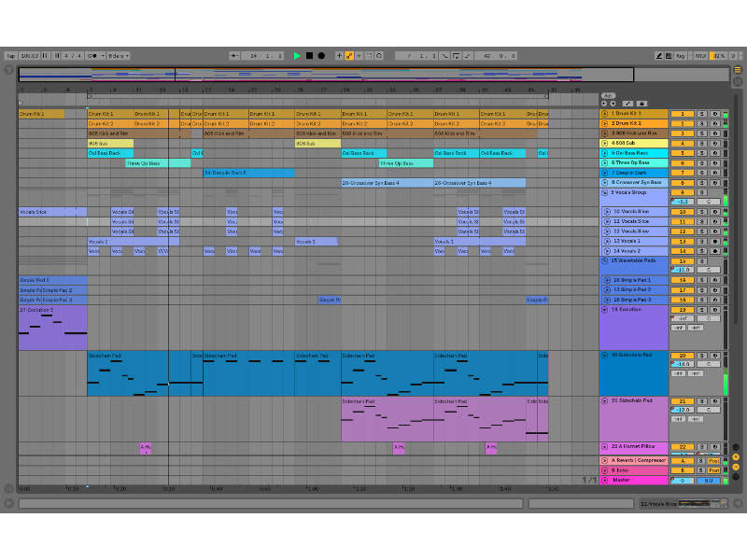Jump to the next locator
747x560 pixels.
click(613, 104)
